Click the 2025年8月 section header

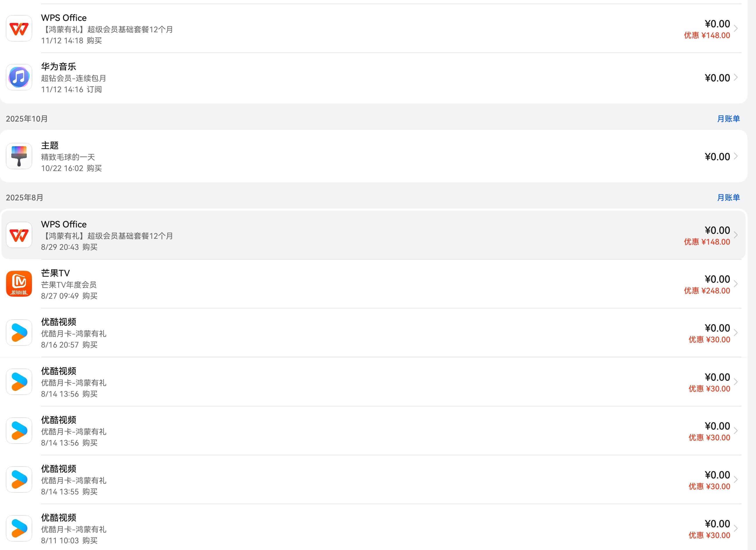coord(25,197)
